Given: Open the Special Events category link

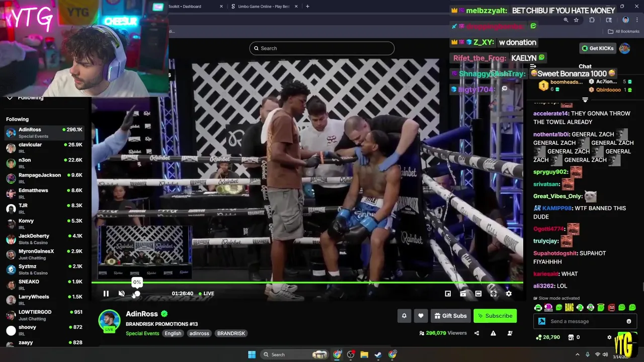Looking at the screenshot, I should [142, 333].
